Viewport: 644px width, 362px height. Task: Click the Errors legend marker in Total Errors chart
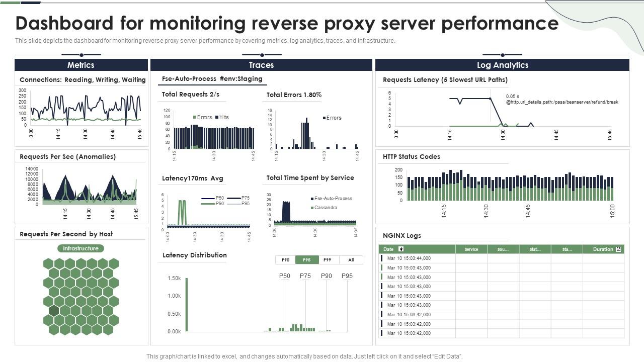pyautogui.click(x=324, y=118)
